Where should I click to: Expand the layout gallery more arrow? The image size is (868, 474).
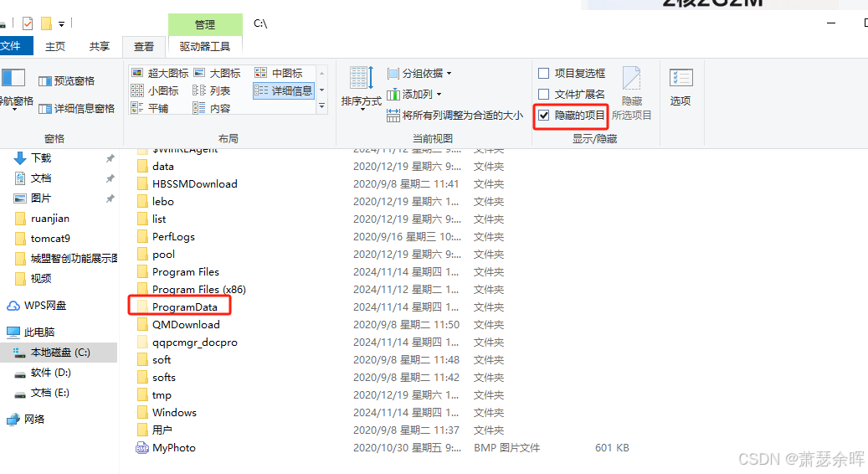321,106
